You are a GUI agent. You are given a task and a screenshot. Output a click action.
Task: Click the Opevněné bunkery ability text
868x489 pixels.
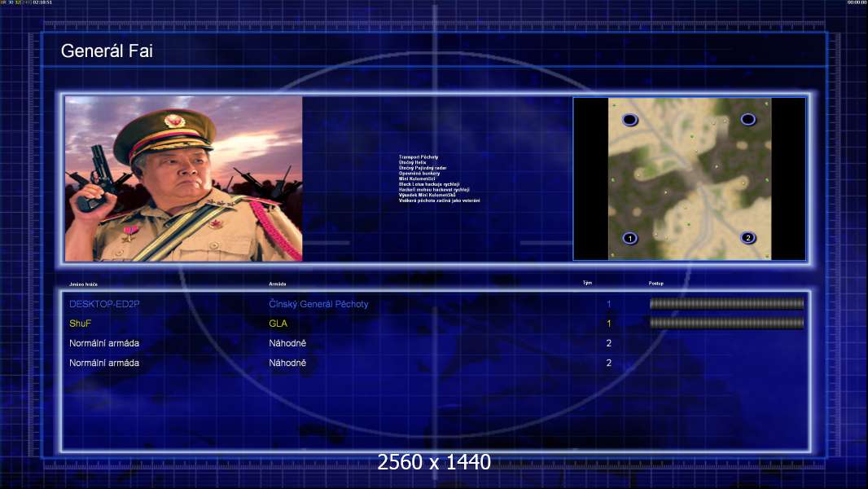[x=419, y=174]
